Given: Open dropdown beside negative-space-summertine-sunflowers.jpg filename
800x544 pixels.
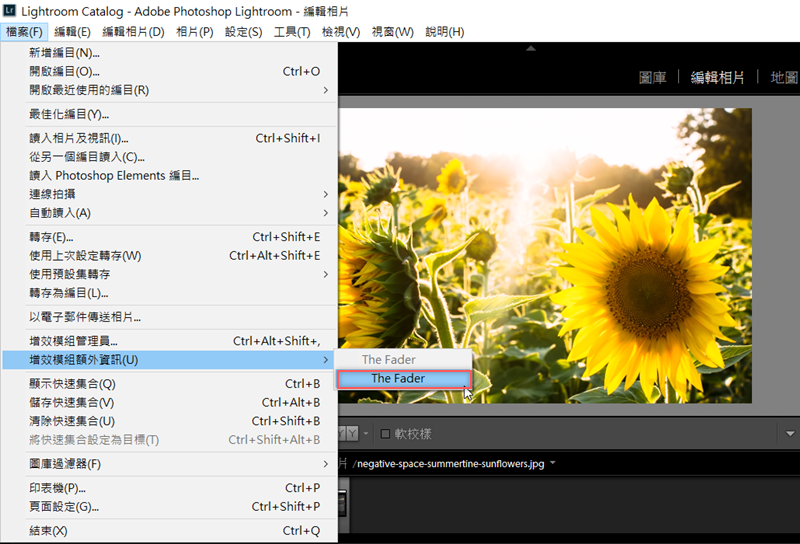Looking at the screenshot, I should (x=553, y=464).
